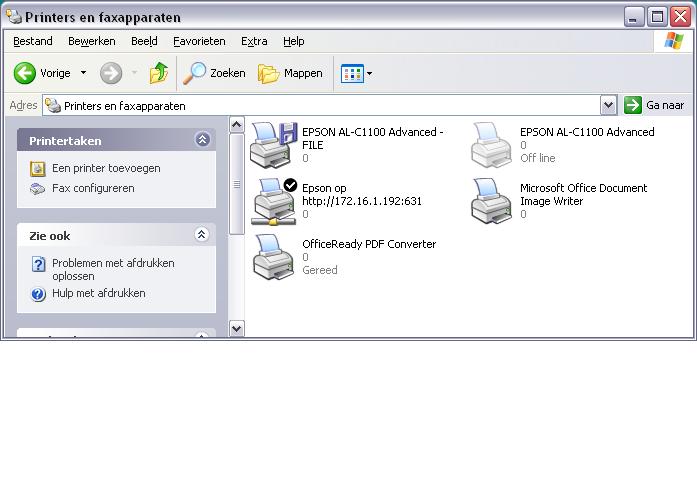Viewport: 697px width, 480px height.
Task: Click the label Epson op http://172.16.1.192:631
Action: pos(362,195)
